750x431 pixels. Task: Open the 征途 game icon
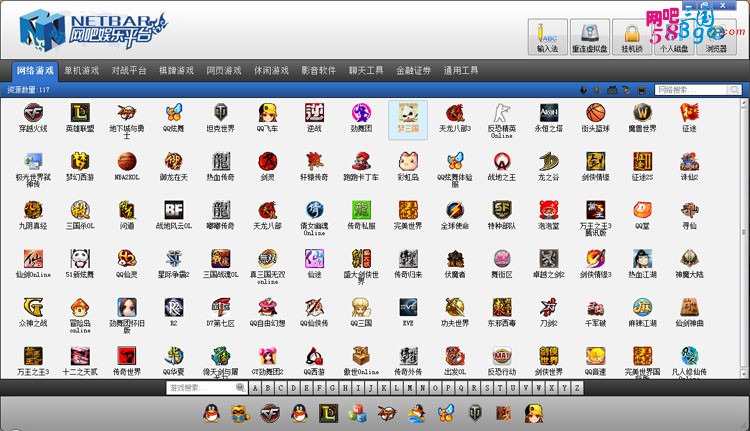pos(689,118)
